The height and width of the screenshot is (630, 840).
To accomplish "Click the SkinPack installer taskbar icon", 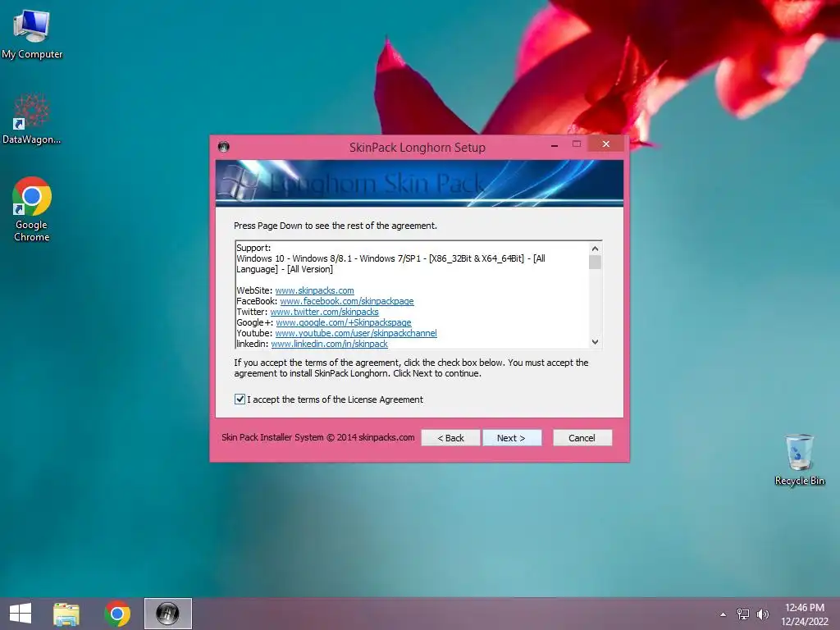I will point(167,614).
